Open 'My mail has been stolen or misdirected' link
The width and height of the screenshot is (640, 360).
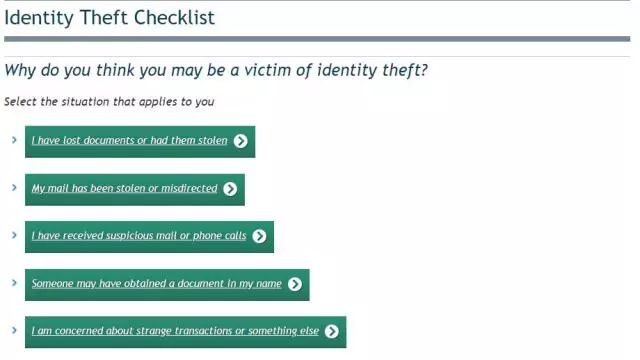click(x=124, y=188)
